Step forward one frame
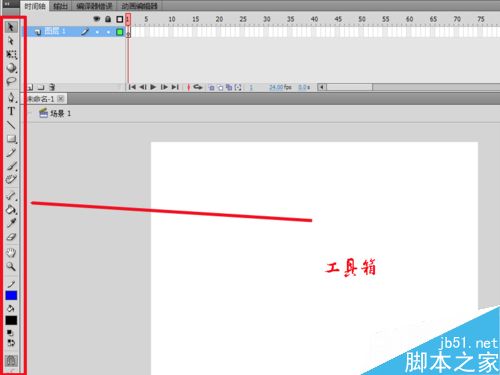 tap(164, 87)
